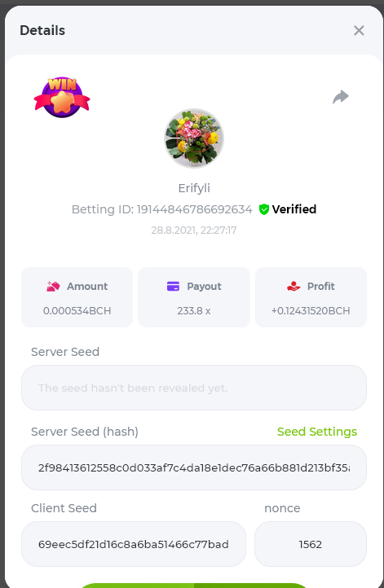Image resolution: width=384 pixels, height=588 pixels.
Task: Click the Amount card 0.000534BCH
Action: (x=77, y=297)
